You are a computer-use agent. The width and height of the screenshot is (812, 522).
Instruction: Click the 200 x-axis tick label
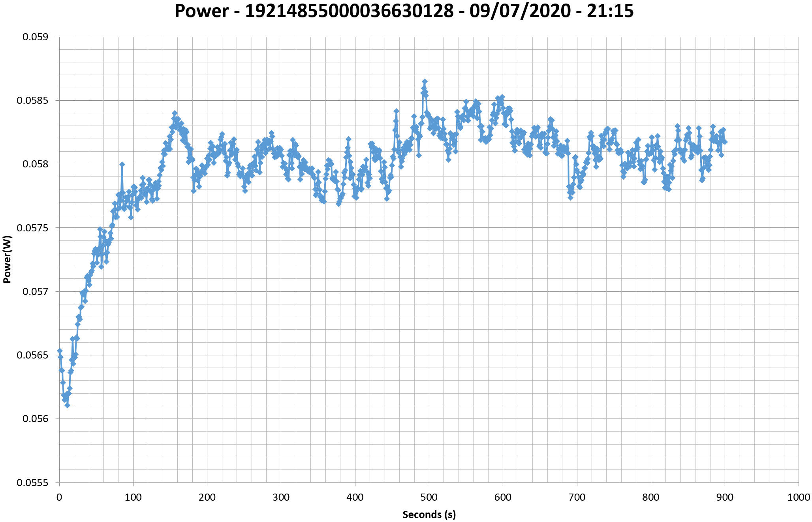207,498
